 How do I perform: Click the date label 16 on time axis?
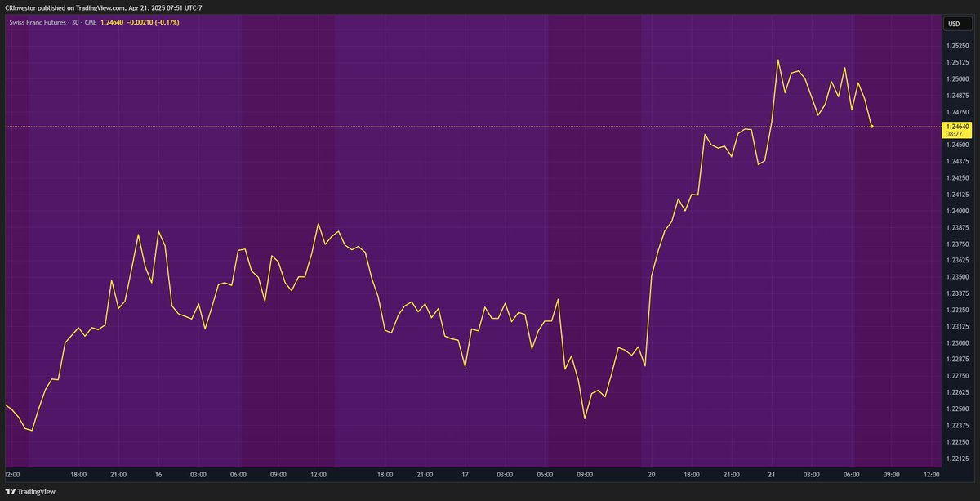pos(158,474)
